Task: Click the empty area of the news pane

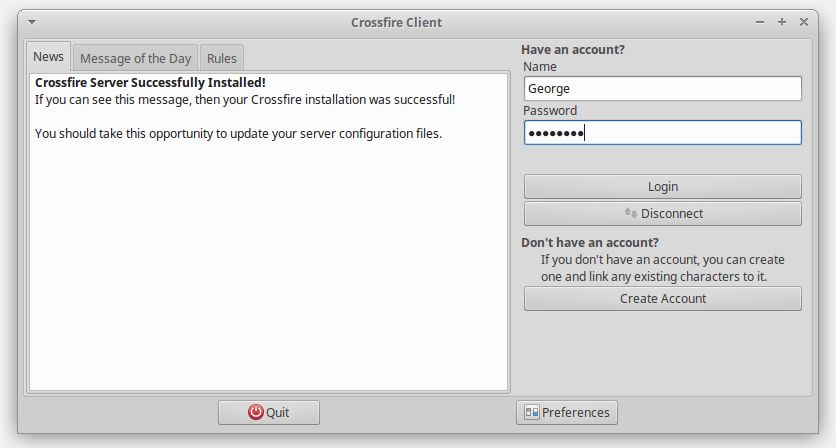Action: [x=268, y=270]
